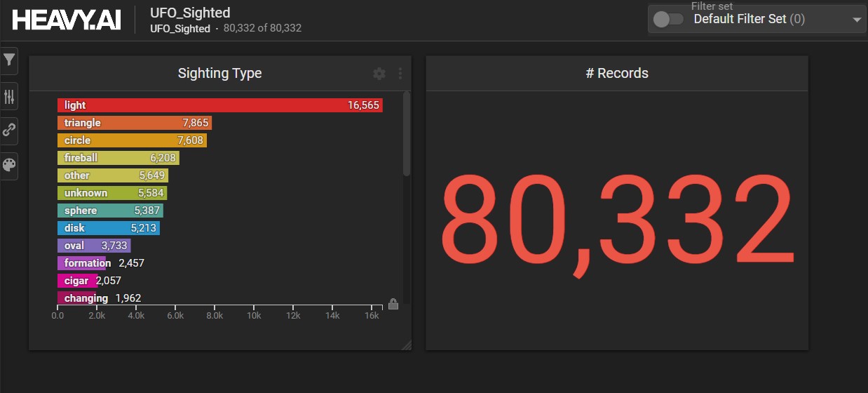Select the 'triangle' bar in chart
This screenshot has height=393, width=868.
pos(134,123)
